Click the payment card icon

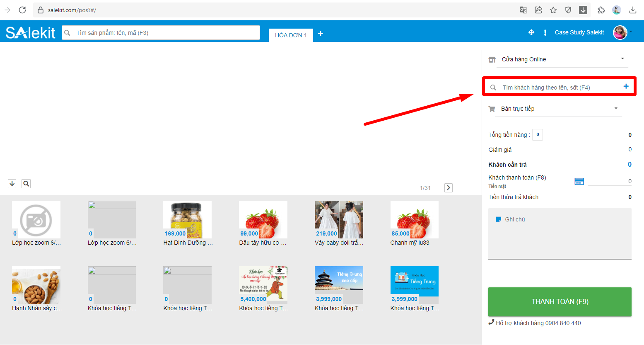tap(579, 181)
